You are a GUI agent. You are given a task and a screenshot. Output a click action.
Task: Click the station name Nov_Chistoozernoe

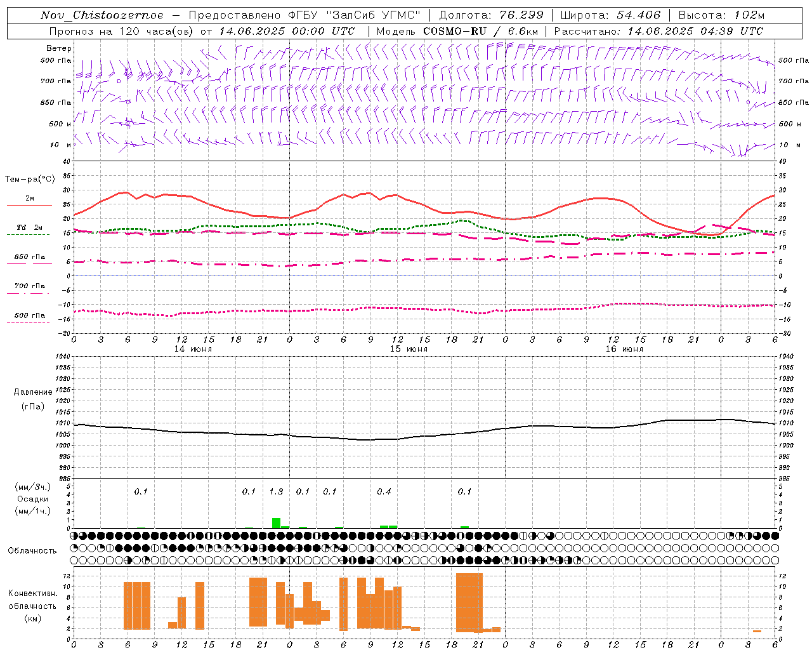click(101, 15)
